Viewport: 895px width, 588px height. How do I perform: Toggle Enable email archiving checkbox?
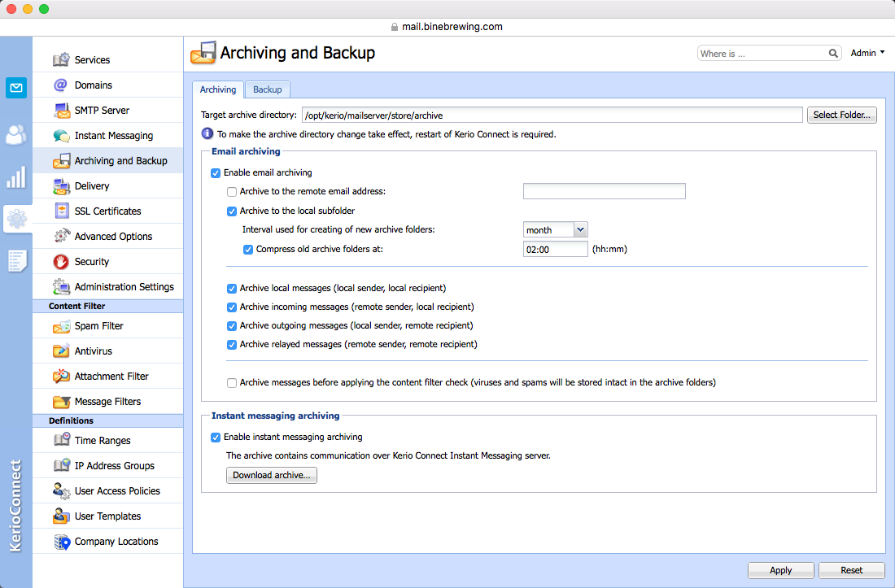216,172
